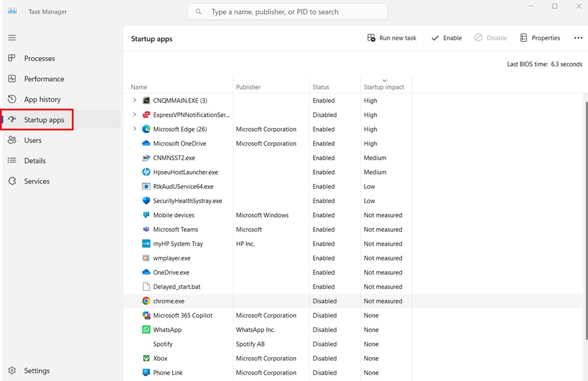Go to the Users page
This screenshot has height=381, width=588.
pyautogui.click(x=33, y=140)
